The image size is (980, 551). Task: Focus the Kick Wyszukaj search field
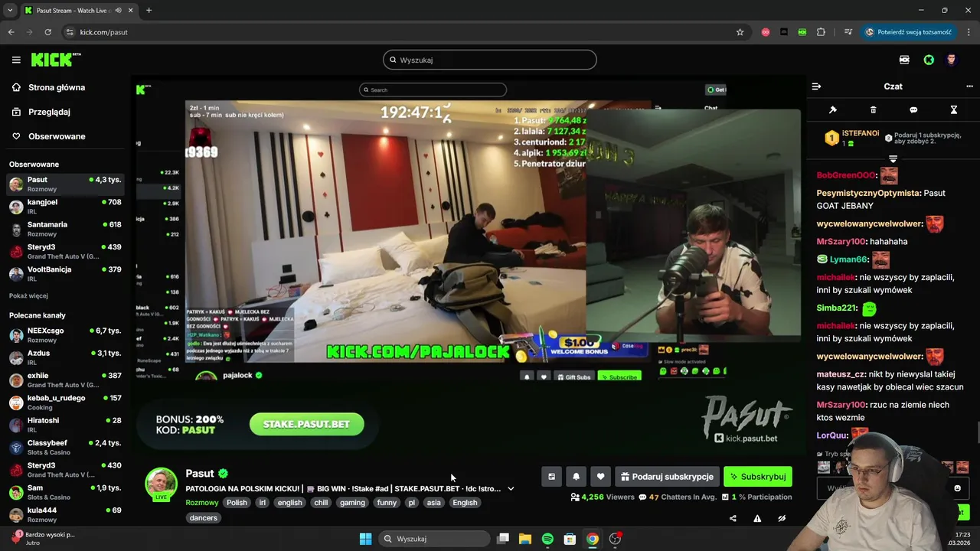click(490, 60)
